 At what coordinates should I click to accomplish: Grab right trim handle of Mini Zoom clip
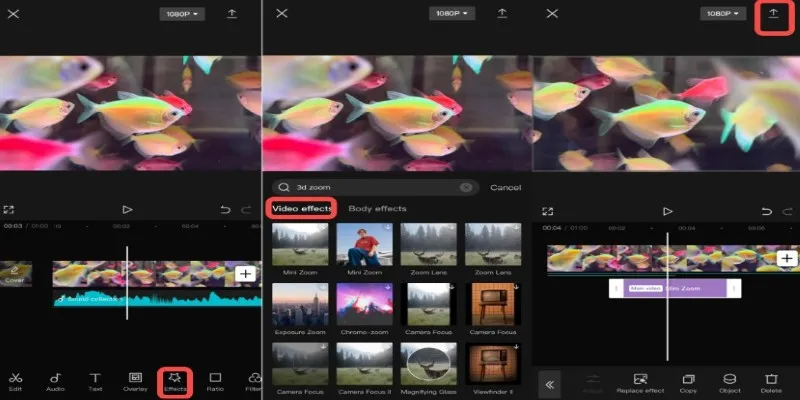(x=734, y=288)
